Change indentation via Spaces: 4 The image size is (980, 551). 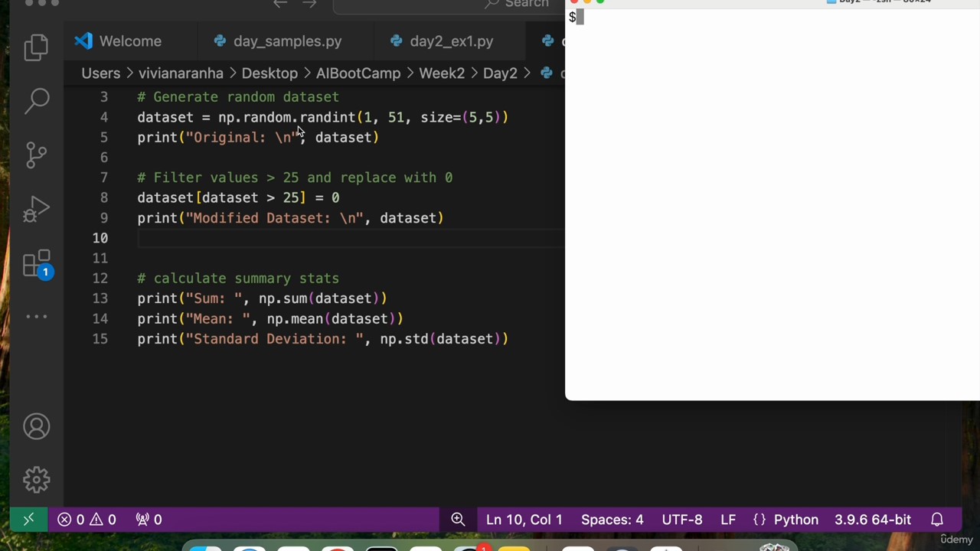[612, 520]
